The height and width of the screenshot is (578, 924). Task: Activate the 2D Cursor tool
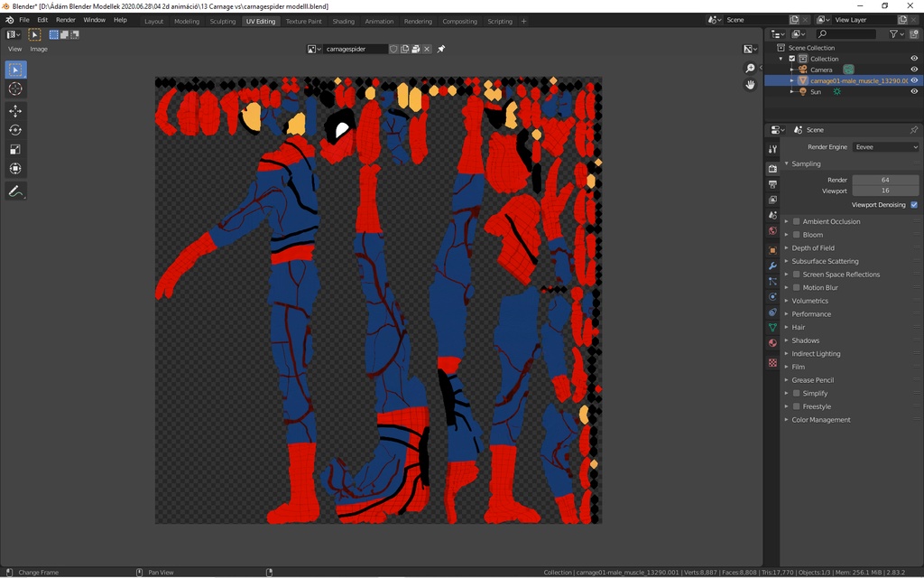pyautogui.click(x=14, y=89)
